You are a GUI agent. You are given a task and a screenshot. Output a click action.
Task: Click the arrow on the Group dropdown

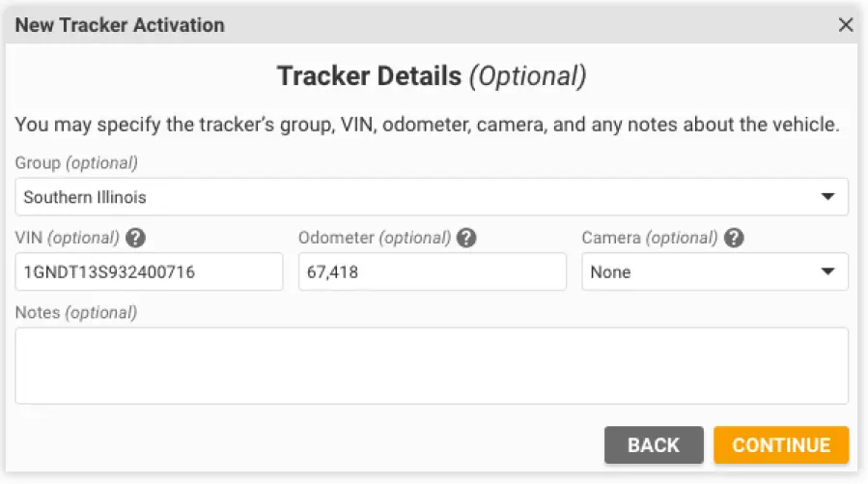click(x=827, y=197)
